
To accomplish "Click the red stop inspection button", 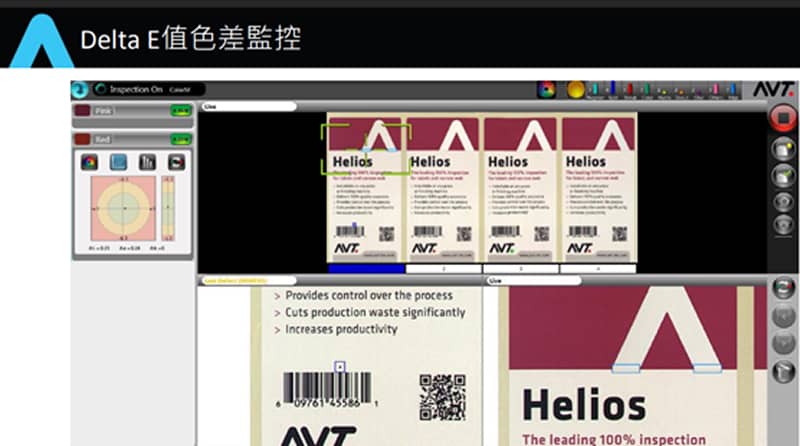I will tap(783, 117).
